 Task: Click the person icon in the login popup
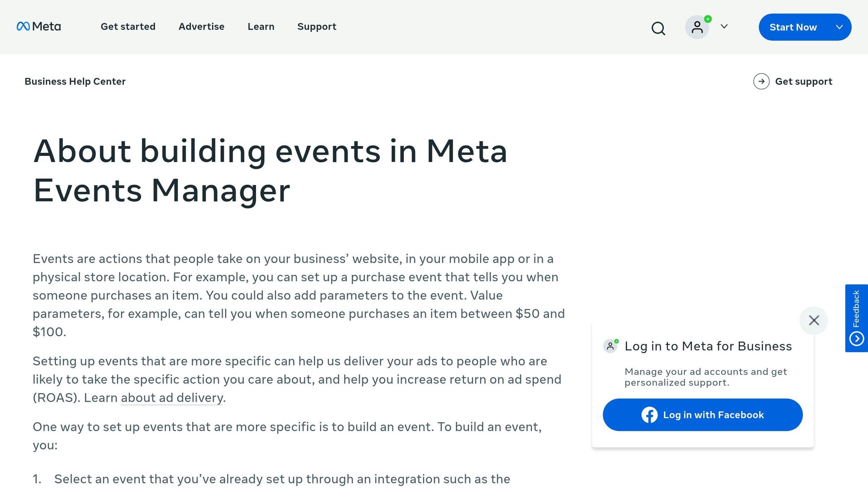(x=610, y=346)
